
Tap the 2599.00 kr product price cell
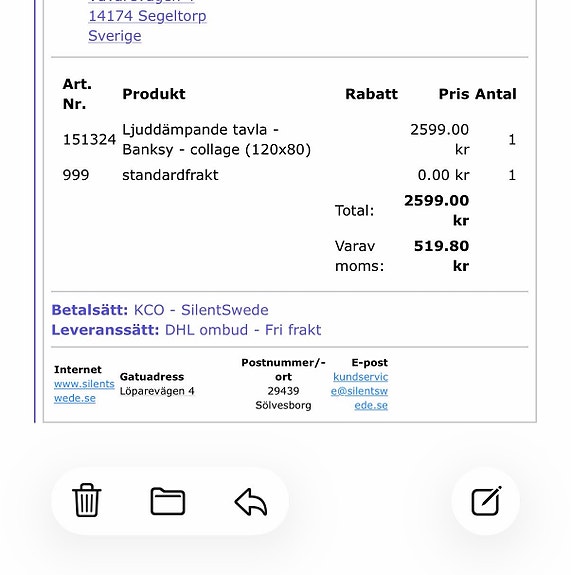(439, 140)
